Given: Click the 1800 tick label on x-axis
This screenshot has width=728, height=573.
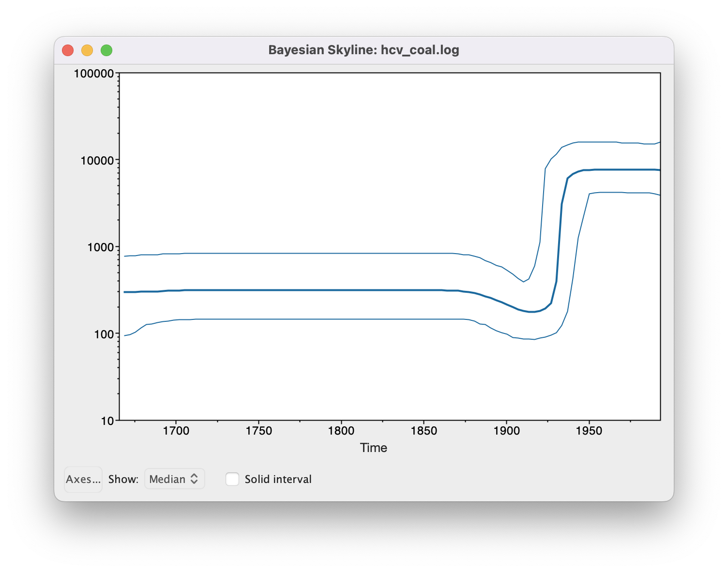Looking at the screenshot, I should tap(341, 431).
